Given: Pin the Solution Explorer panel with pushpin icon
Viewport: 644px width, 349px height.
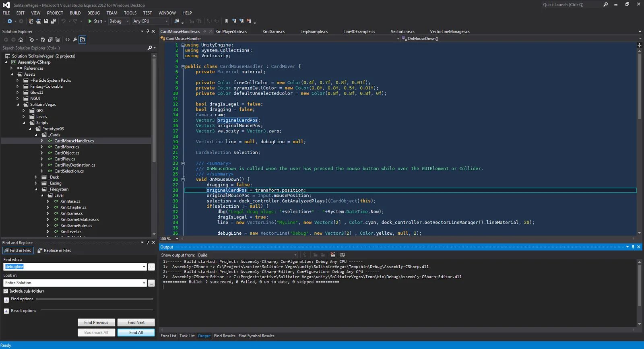Looking at the screenshot, I should point(148,31).
